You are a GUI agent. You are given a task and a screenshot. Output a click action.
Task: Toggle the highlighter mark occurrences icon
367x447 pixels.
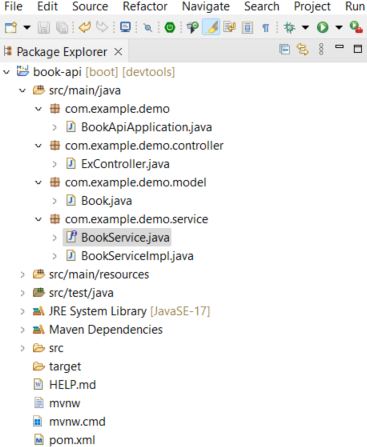[211, 27]
